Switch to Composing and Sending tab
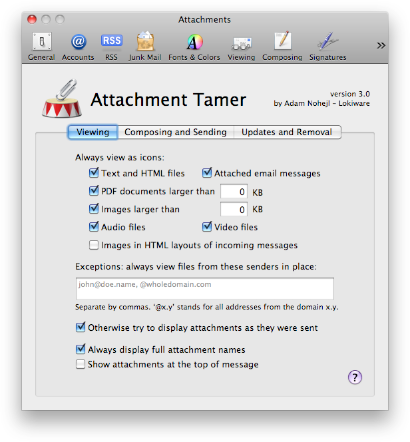 click(x=175, y=132)
